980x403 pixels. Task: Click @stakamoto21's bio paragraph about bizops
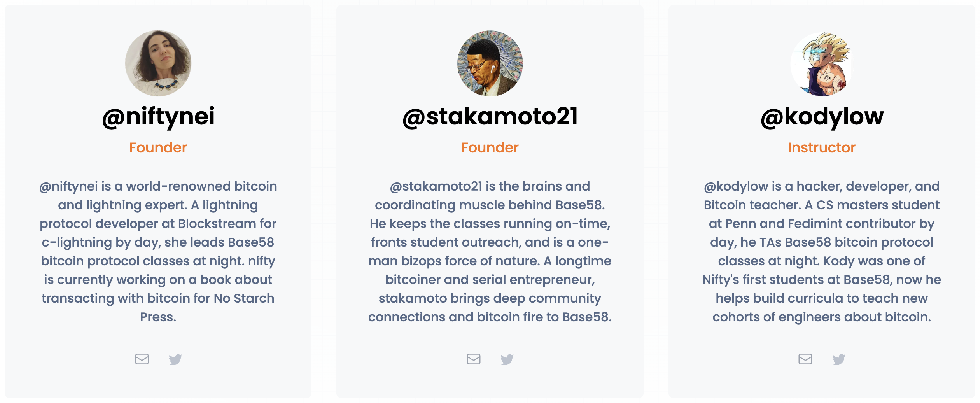point(490,252)
